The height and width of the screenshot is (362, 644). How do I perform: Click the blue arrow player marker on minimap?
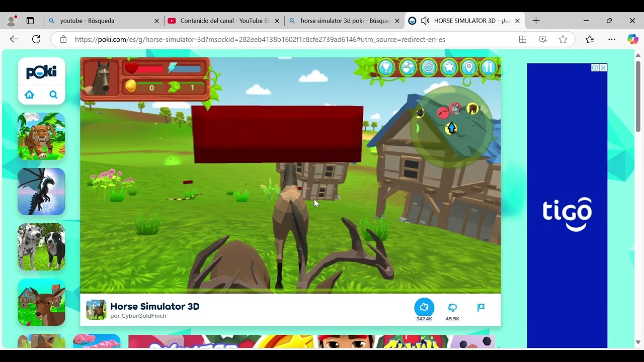coord(451,128)
